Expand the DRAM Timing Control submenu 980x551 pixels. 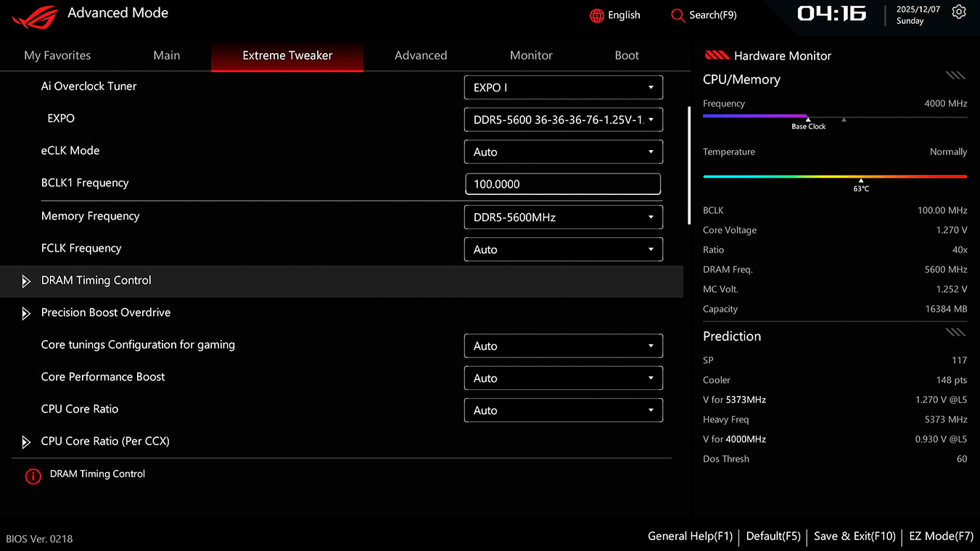point(26,281)
